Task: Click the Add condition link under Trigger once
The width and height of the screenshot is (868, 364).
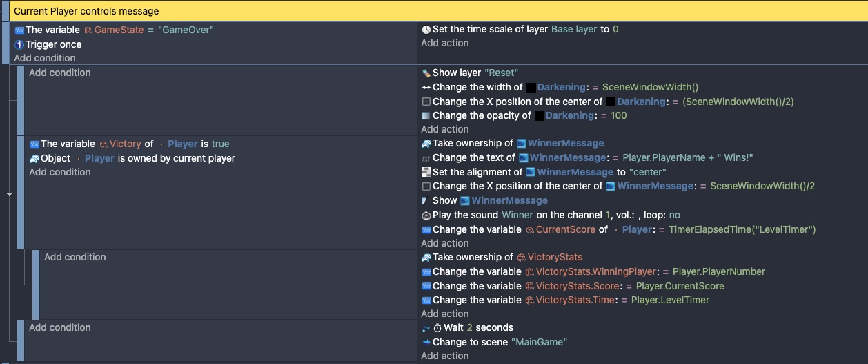Action: pyautogui.click(x=45, y=59)
